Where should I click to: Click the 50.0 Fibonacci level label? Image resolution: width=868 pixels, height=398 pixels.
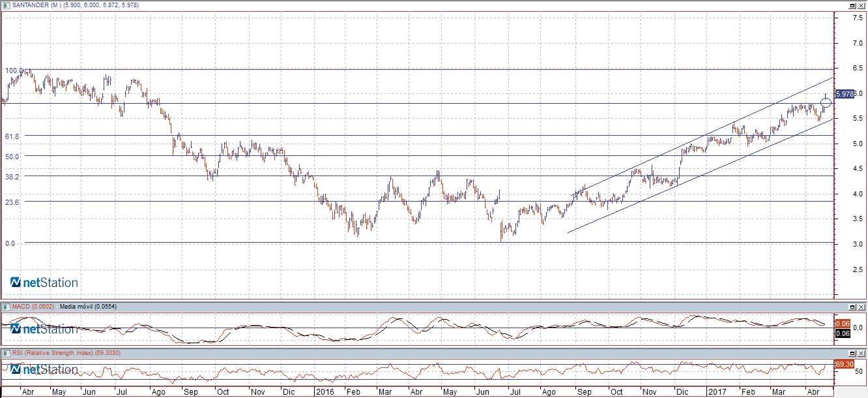click(13, 156)
